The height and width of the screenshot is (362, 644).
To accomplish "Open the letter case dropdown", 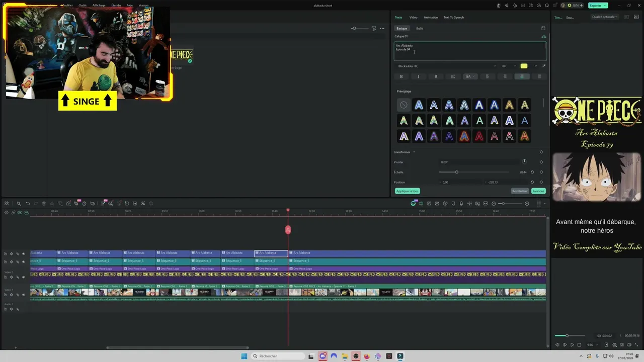I will (469, 76).
